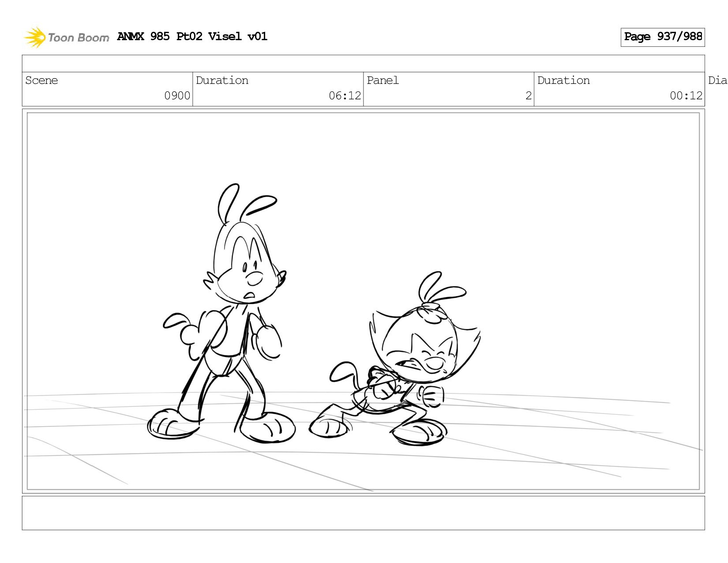The height and width of the screenshot is (563, 728).
Task: Select the panel duration value '00:12'
Action: 686,96
